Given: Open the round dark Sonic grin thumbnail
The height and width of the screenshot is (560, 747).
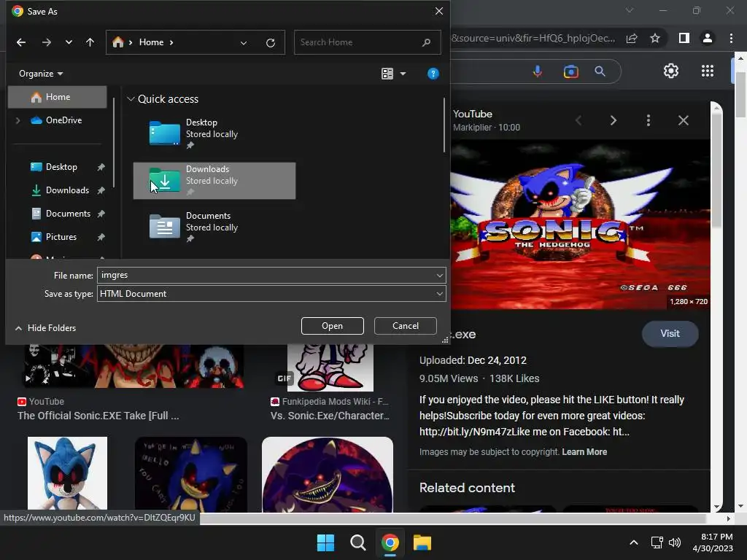Looking at the screenshot, I should (328, 475).
